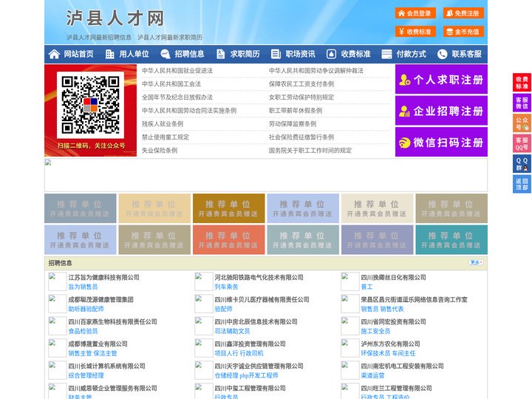Click the building icon beside 用人单位
Image resolution: width=532 pixels, height=399 pixels.
tap(109, 54)
